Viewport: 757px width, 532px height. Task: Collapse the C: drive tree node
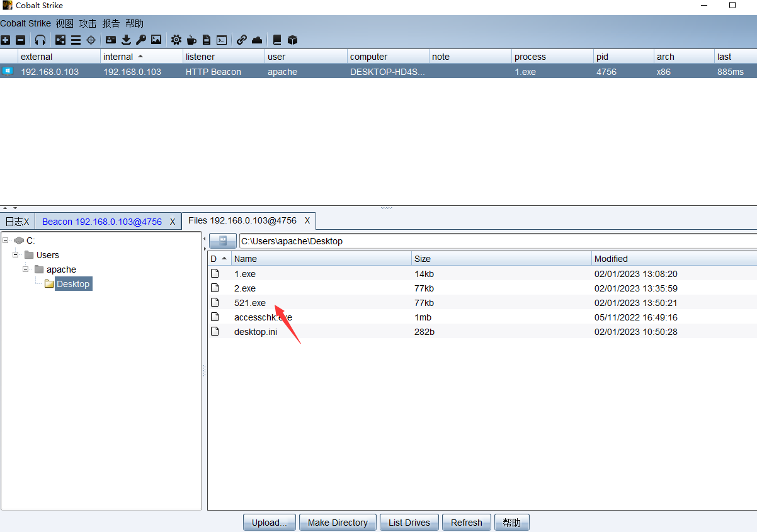pyautogui.click(x=6, y=241)
